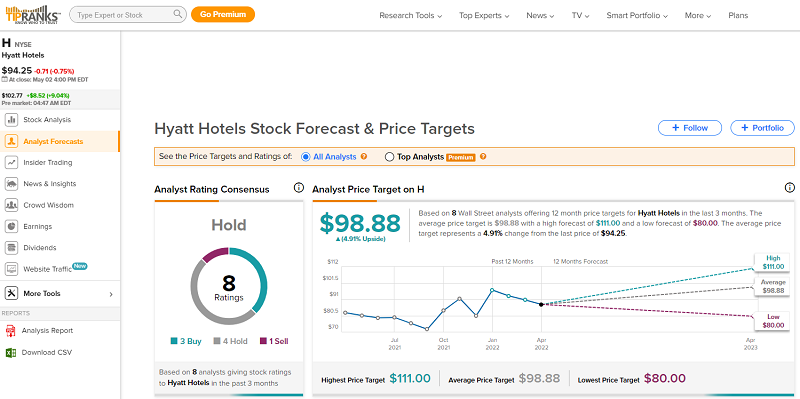Open the Stock Analysis sidebar icon
The image size is (800, 399).
(11, 120)
